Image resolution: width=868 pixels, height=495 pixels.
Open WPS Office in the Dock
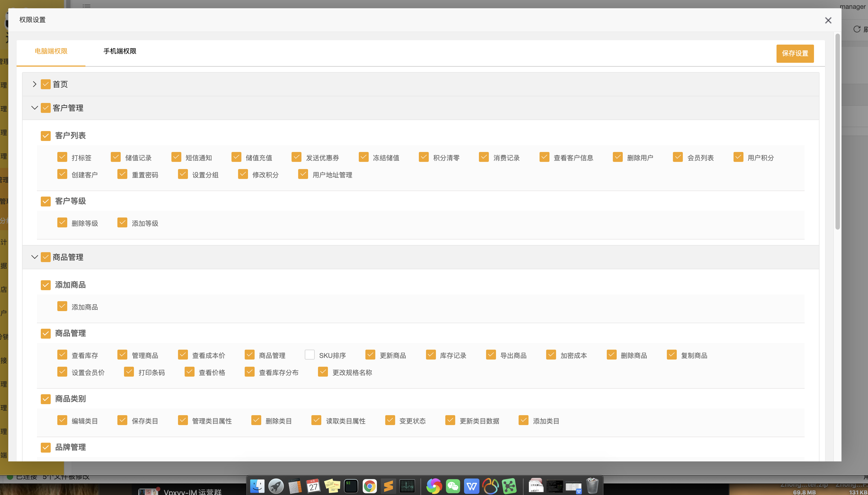click(471, 486)
